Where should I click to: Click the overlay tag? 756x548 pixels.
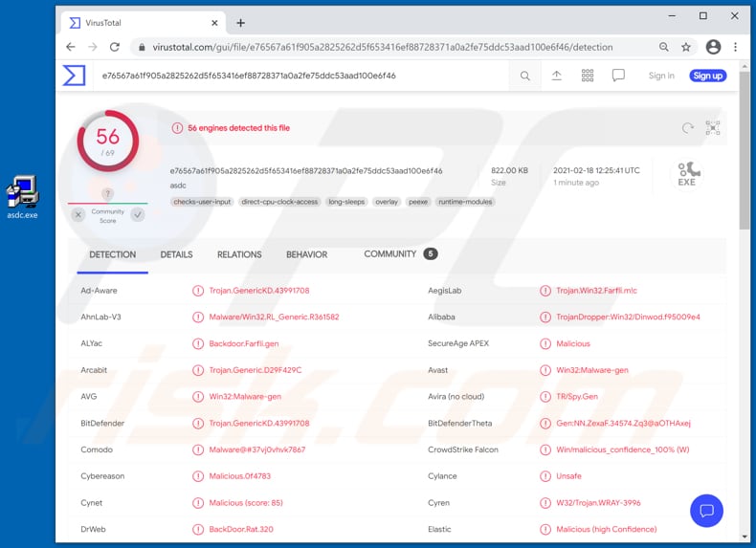tap(387, 202)
